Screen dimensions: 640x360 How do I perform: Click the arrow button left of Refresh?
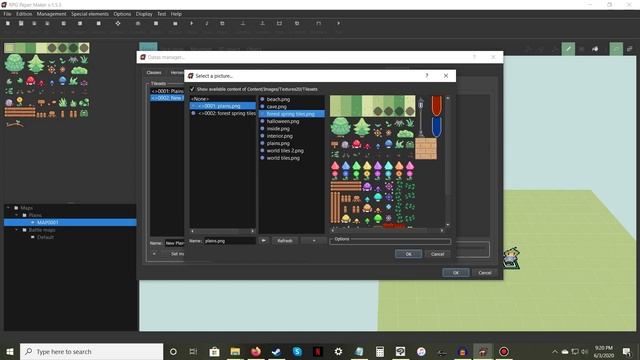coord(264,241)
